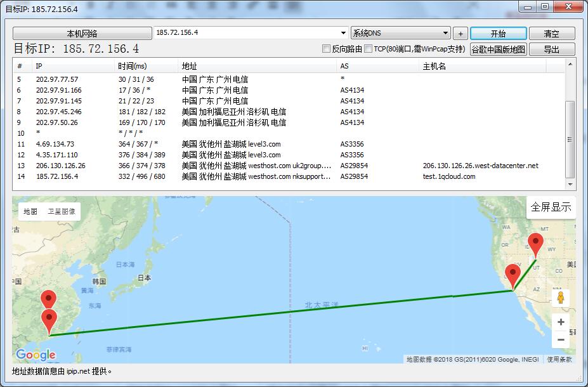
Task: Click the 导出 export button
Action: point(551,49)
